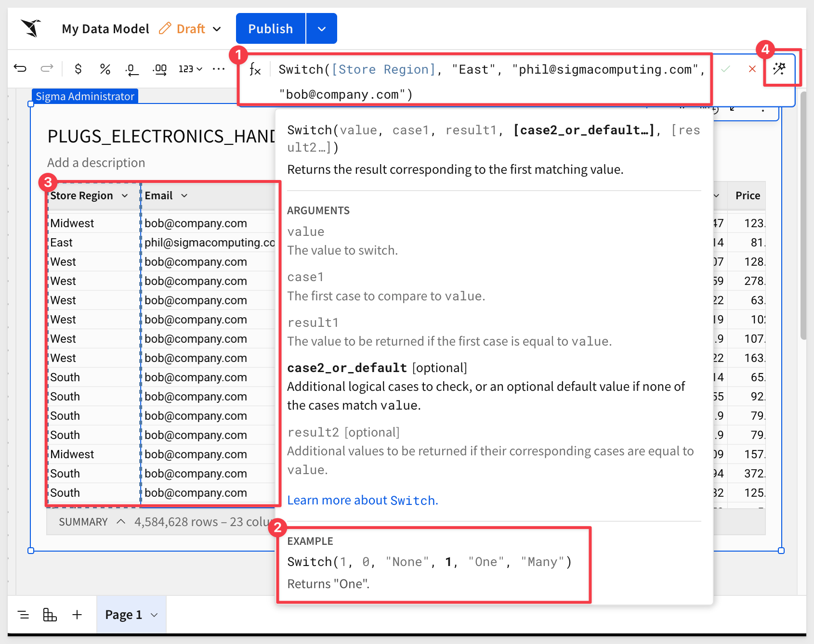The image size is (814, 644).
Task: Click the table title PLUGS_ELECTRONICS_HAND
Action: click(x=162, y=136)
